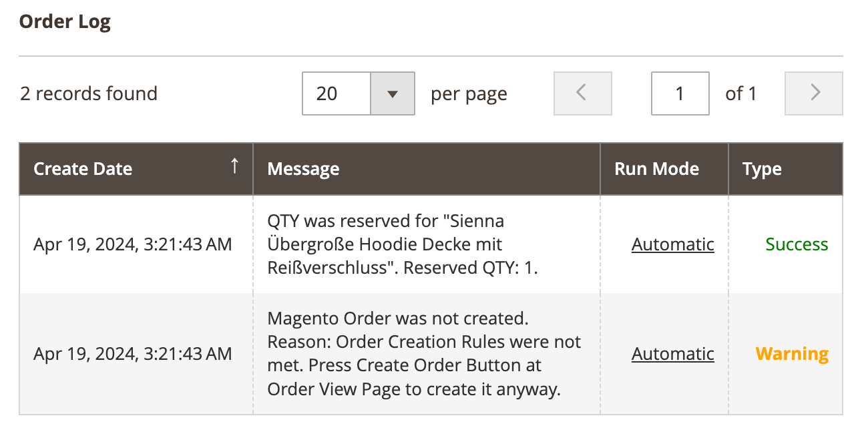Select the Magento Order was not created message

[x=423, y=354]
